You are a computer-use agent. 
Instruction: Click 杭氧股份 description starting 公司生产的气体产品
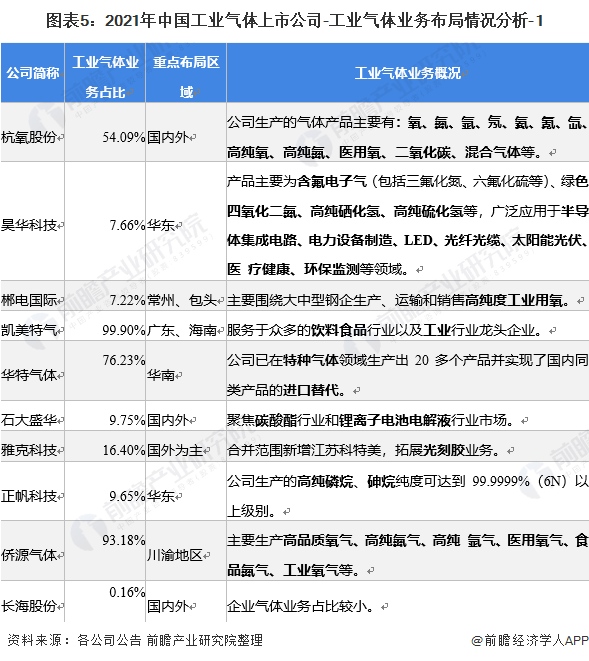pos(407,137)
